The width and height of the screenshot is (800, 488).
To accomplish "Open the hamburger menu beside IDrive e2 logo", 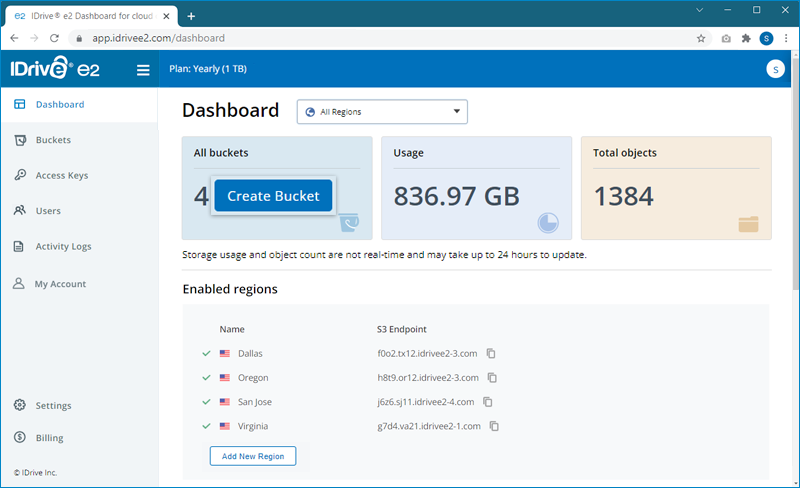I will point(143,70).
